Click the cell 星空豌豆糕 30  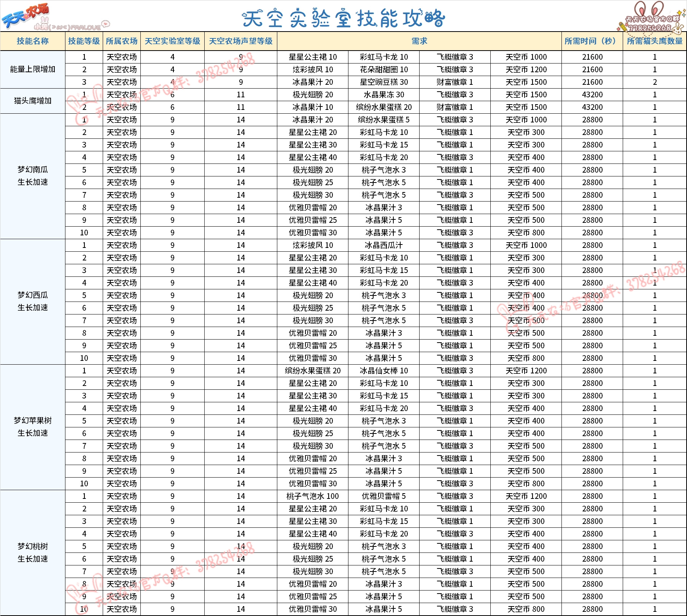pos(384,82)
